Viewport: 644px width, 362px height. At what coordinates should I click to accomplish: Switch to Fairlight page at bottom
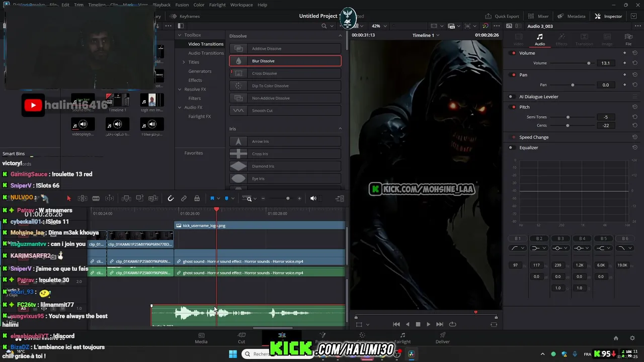click(x=403, y=338)
